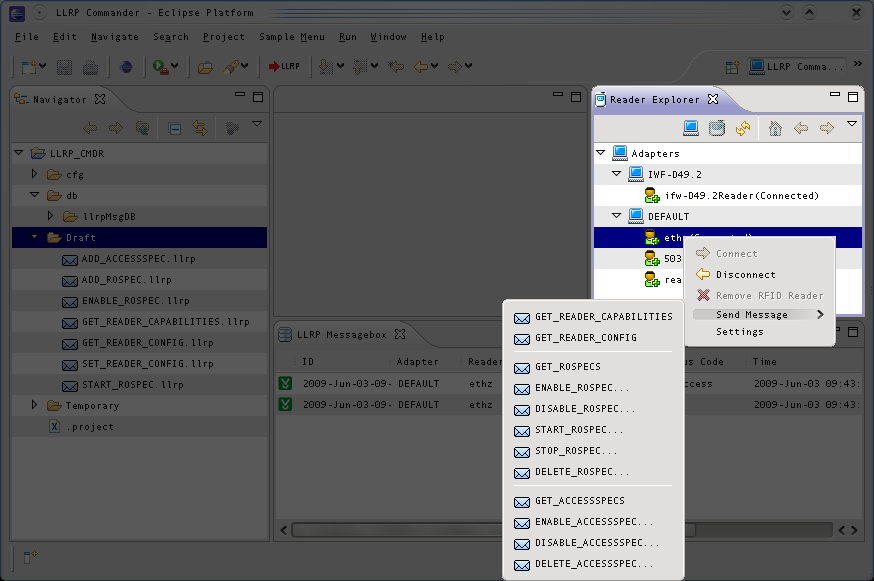Send GET_READER_CONFIG message
This screenshot has width=874, height=581.
(x=593, y=338)
